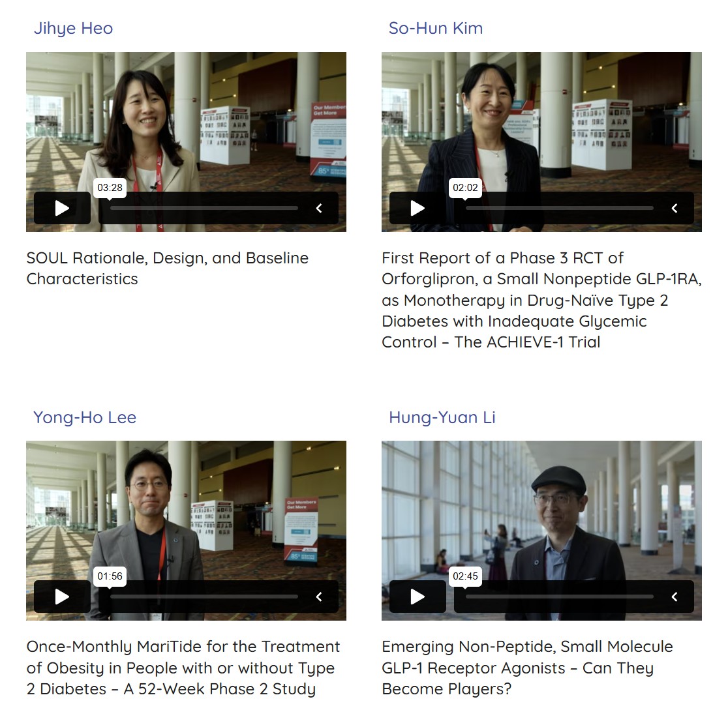The image size is (728, 723).
Task: Open the So-Hun Kim name link
Action: click(x=436, y=28)
